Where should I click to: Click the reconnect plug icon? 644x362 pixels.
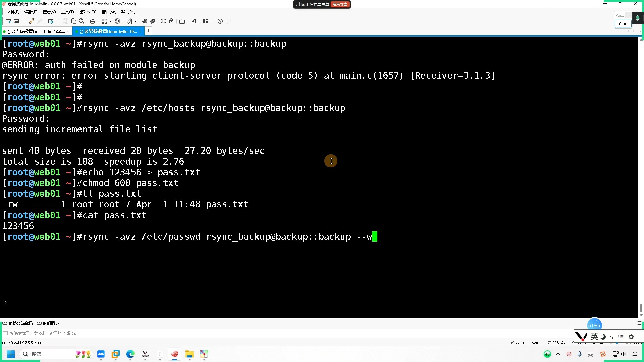click(x=31, y=21)
